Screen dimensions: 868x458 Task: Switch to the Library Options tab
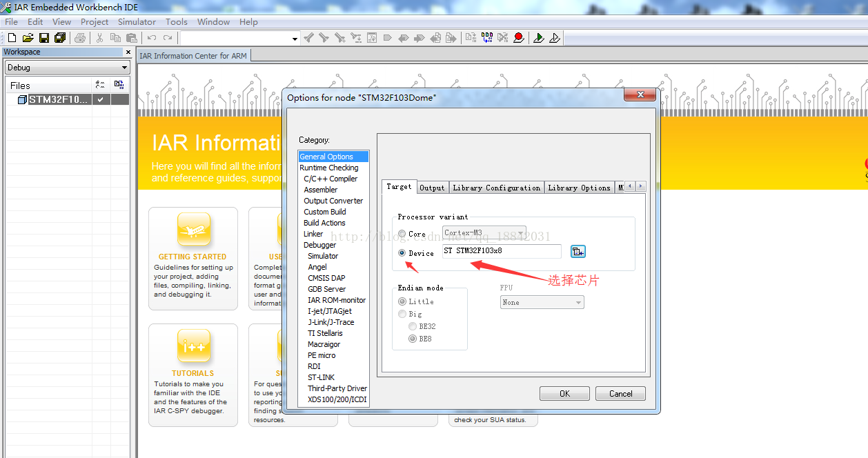click(578, 187)
